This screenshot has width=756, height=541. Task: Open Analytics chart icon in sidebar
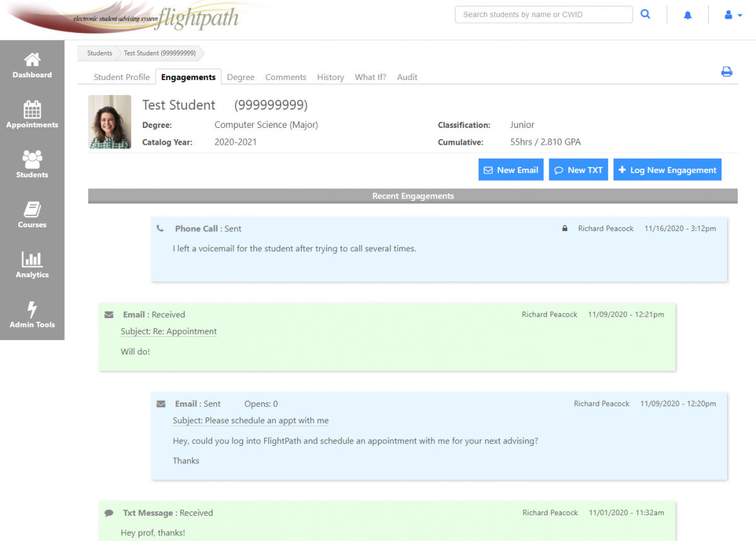[x=32, y=259]
